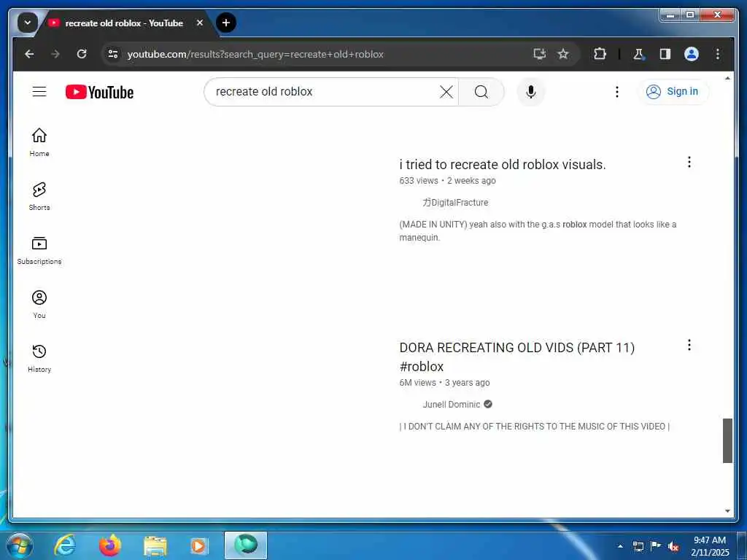Open options for old roblox visuals video

pos(689,162)
